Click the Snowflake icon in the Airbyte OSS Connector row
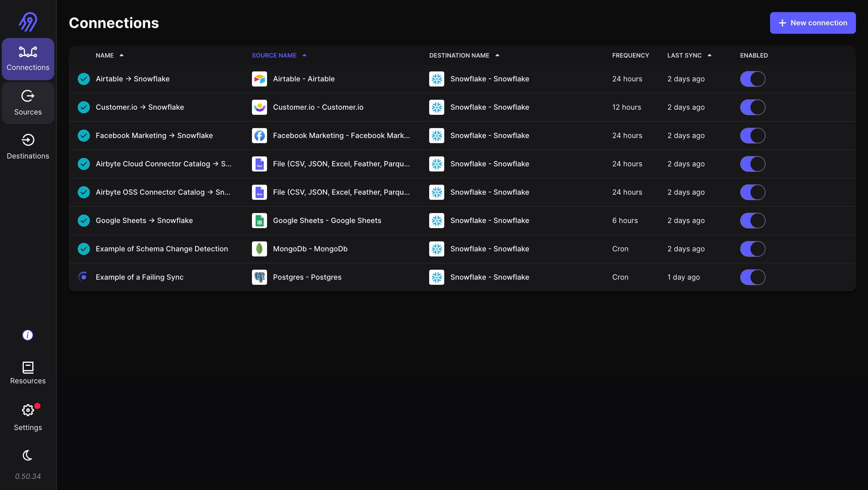Image resolution: width=868 pixels, height=490 pixels. (437, 192)
